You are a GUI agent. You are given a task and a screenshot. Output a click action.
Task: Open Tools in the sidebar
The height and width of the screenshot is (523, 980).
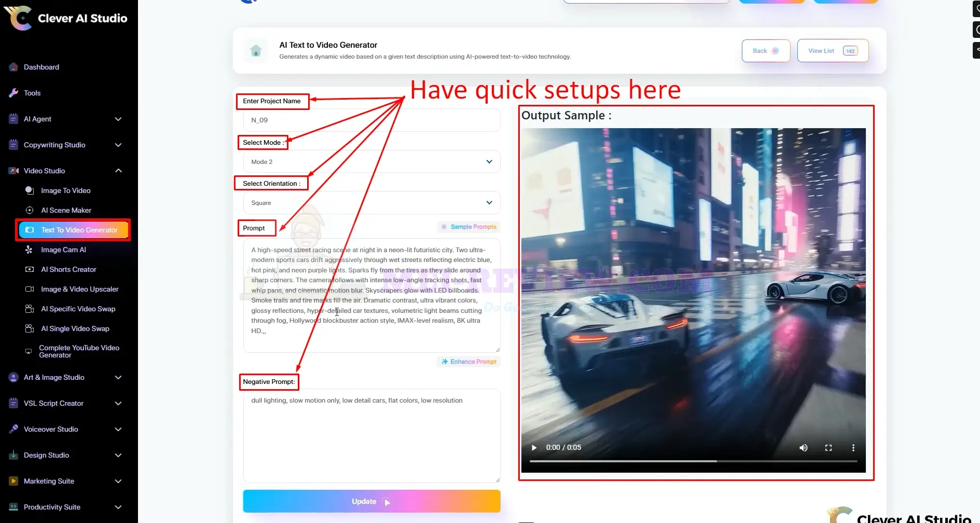tap(32, 93)
